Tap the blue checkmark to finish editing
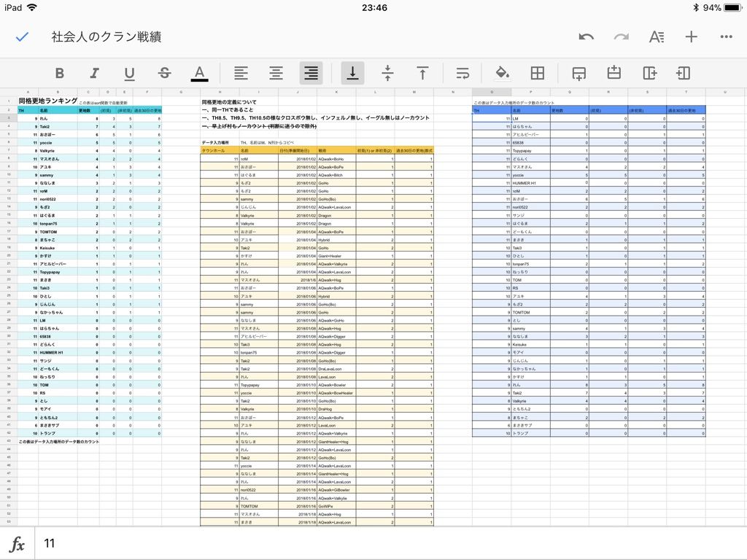The image size is (747, 560). tap(22, 36)
